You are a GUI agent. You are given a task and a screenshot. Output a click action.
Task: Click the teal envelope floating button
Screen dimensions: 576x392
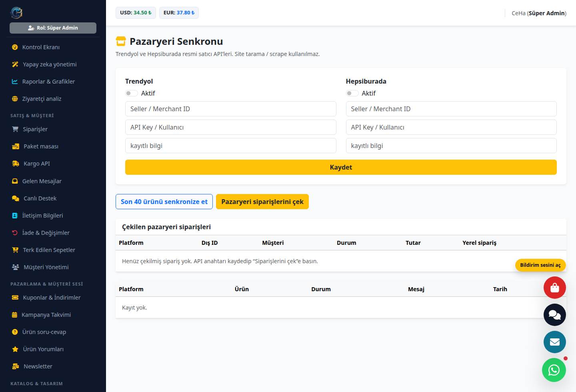click(x=554, y=342)
